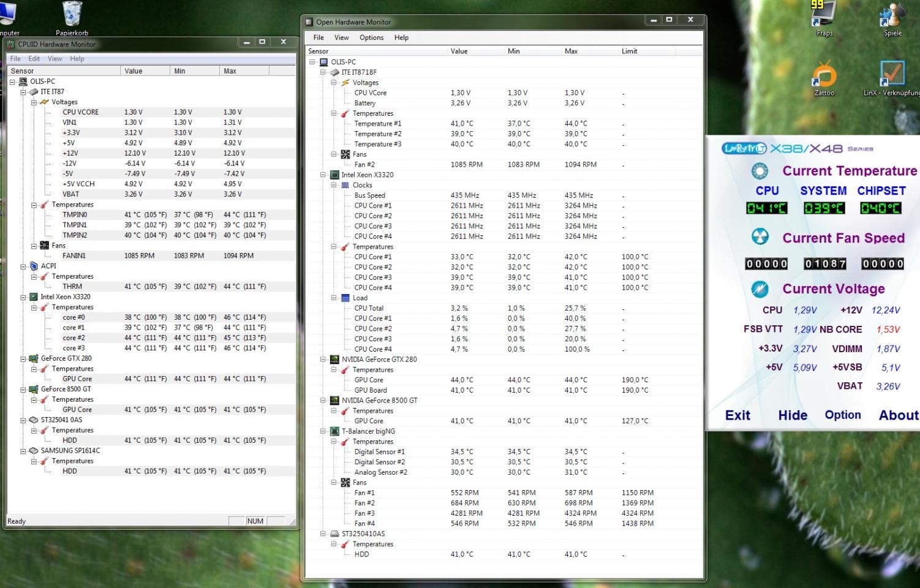This screenshot has width=920, height=588.
Task: Collapse the OLIS-PC node in CPUID
Action: pyautogui.click(x=13, y=81)
